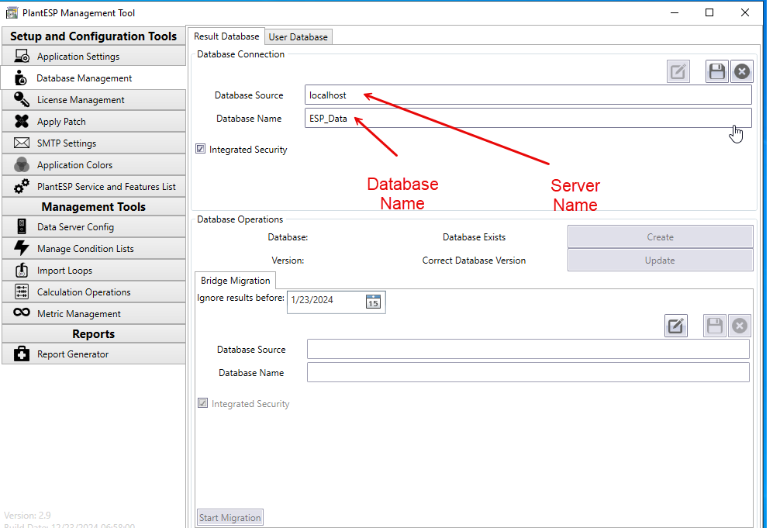Click the Bridge Migration Database Name field
Screen dimensions: 768x528
pyautogui.click(x=528, y=372)
